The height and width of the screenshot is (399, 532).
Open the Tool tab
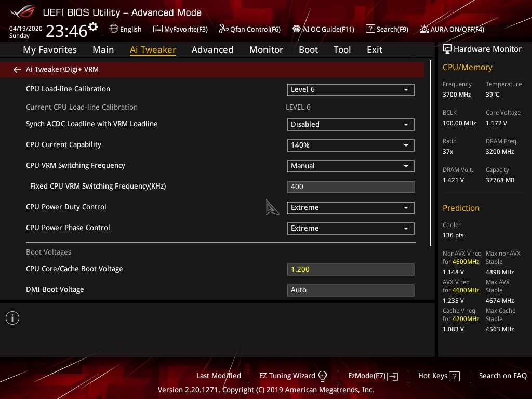(x=342, y=50)
